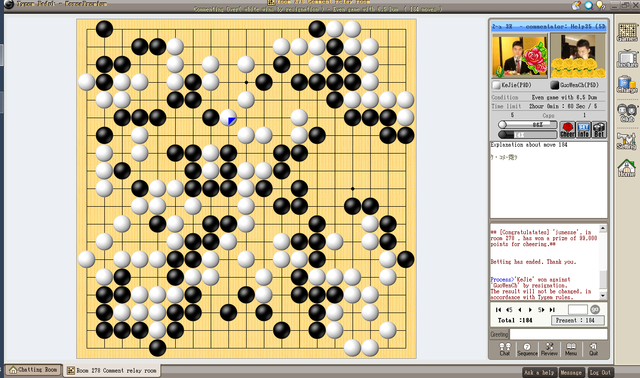Click the Quit button
The width and height of the screenshot is (640, 378).
[x=593, y=349]
